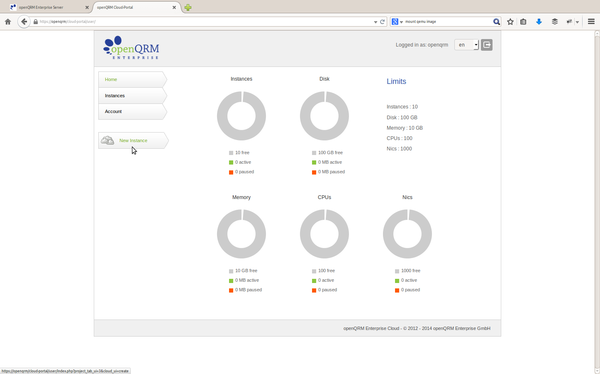Create a New Instance
This screenshot has width=600, height=374.
point(133,140)
